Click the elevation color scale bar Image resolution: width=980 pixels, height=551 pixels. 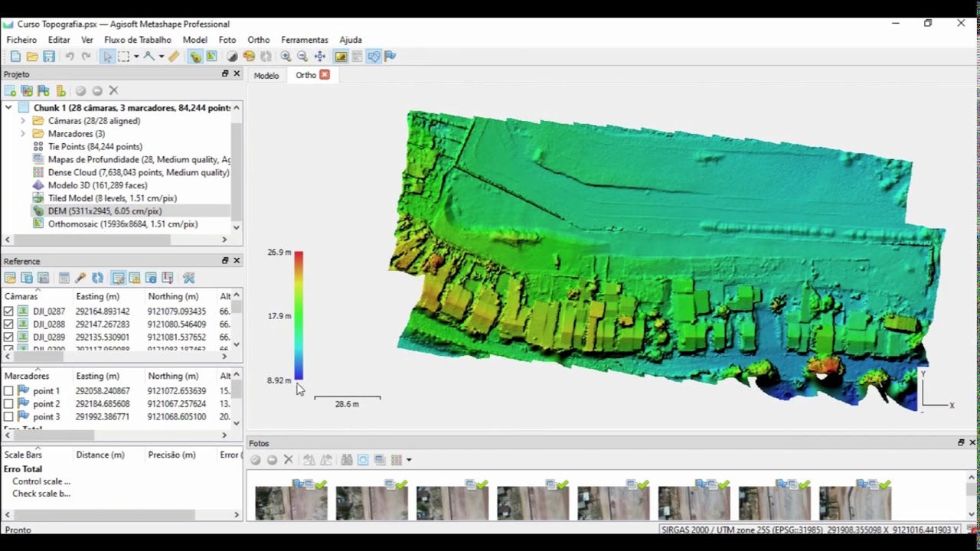(299, 315)
